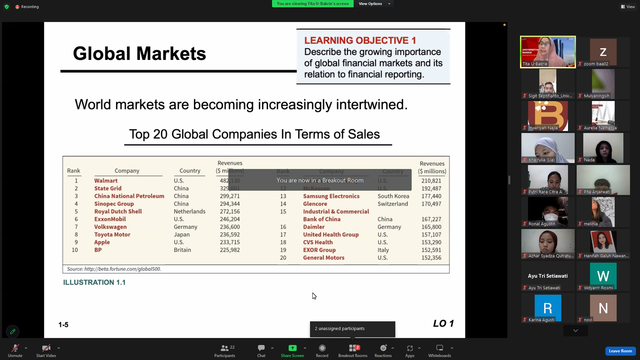The image size is (640, 360).
Task: Click the green annotation pencil icon
Action: click(x=12, y=331)
